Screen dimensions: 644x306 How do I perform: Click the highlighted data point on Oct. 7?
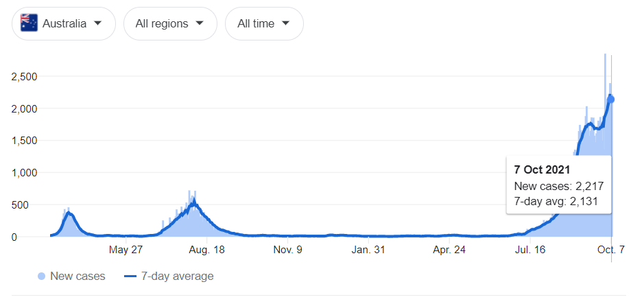click(610, 99)
